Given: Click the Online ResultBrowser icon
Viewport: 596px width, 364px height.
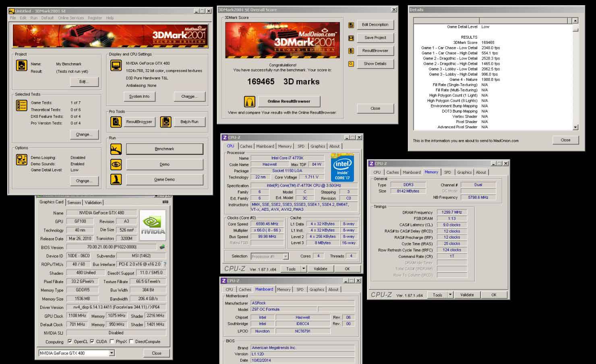Looking at the screenshot, I should (250, 101).
